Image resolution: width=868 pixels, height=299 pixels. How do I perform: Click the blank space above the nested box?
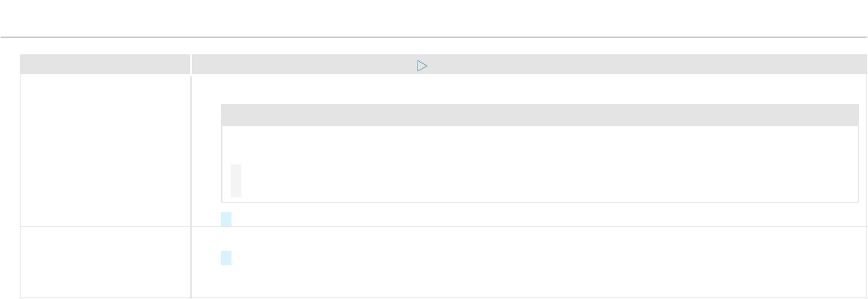(x=528, y=89)
